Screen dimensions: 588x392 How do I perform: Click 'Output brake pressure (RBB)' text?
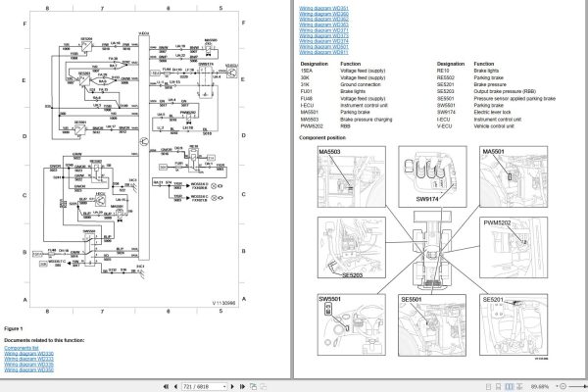(x=505, y=91)
